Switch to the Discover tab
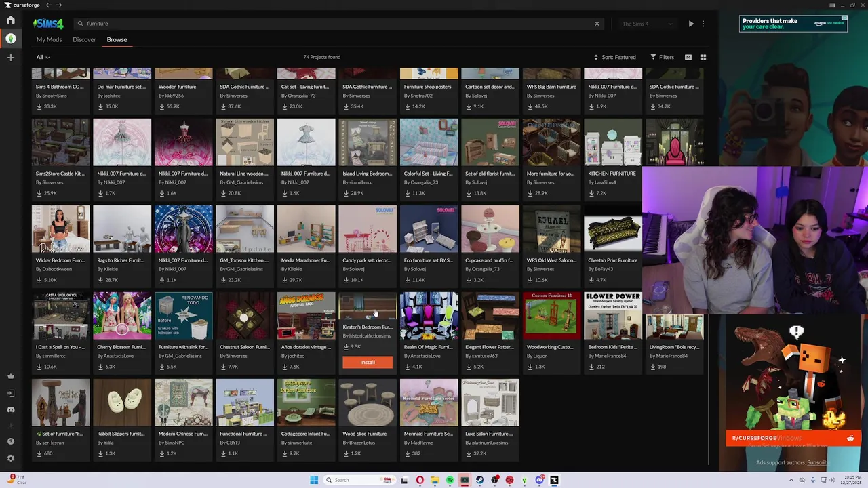 tap(84, 39)
